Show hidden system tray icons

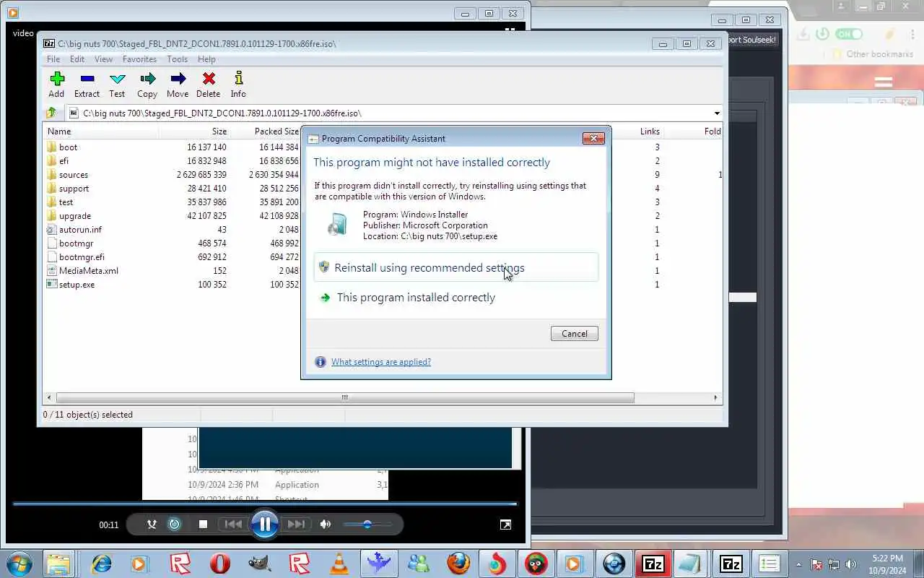coord(798,564)
